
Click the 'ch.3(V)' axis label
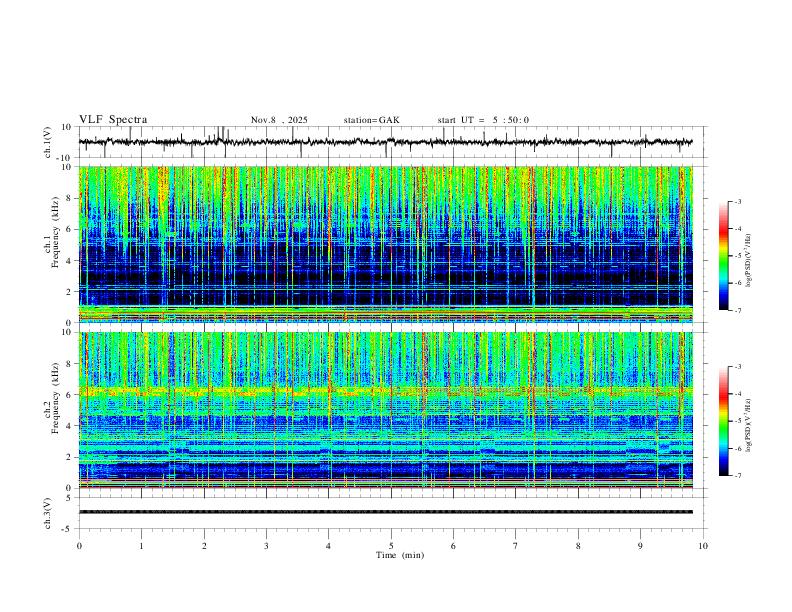(48, 514)
